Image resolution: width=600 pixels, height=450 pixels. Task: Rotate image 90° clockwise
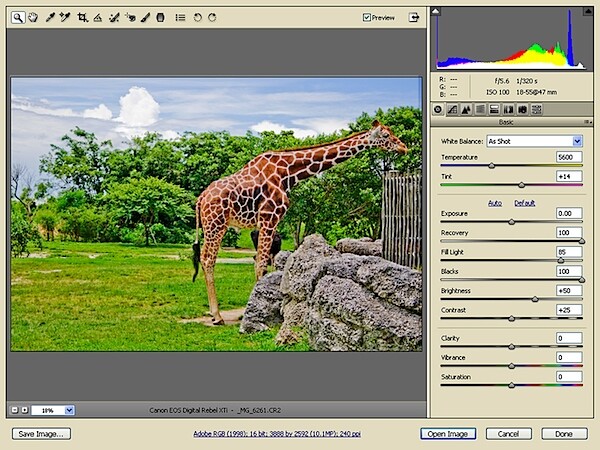click(212, 17)
